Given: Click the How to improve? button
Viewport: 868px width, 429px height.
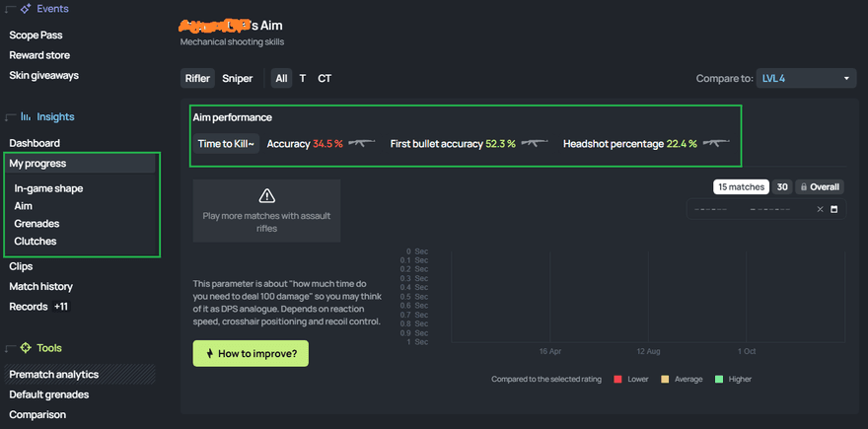Looking at the screenshot, I should click(x=251, y=353).
